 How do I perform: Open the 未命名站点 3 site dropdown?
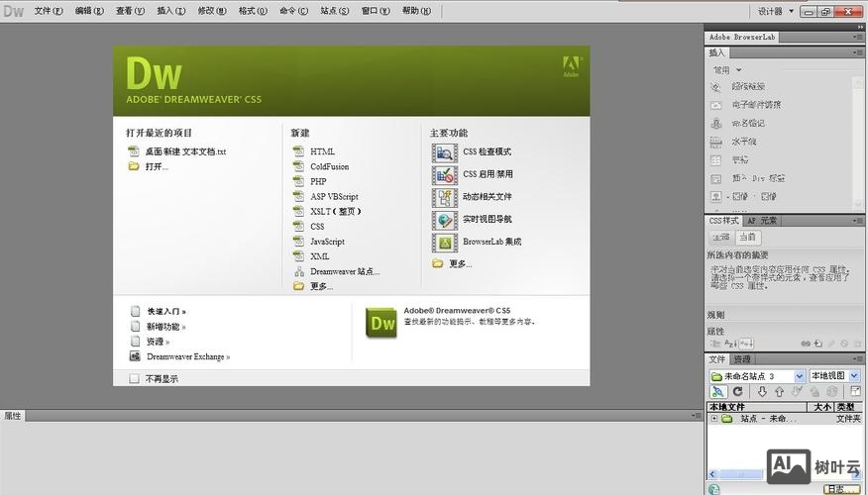757,376
